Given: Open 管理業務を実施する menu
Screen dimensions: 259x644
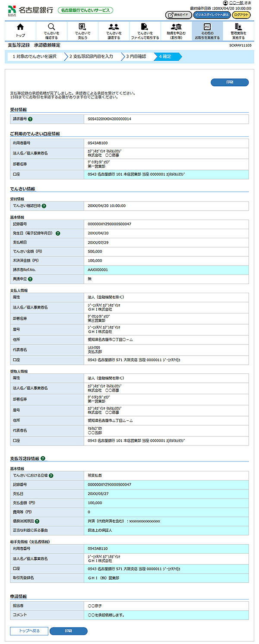Looking at the screenshot, I should click(238, 31).
